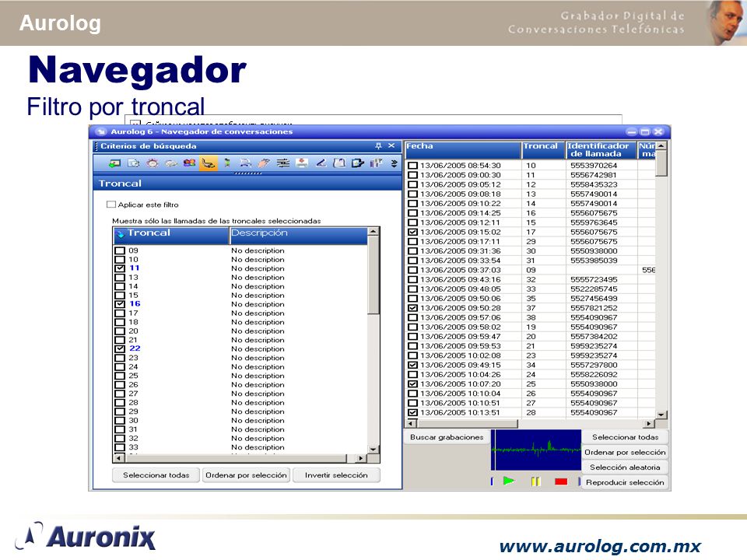Click recordings list horizontal scroll right arrow

648,423
